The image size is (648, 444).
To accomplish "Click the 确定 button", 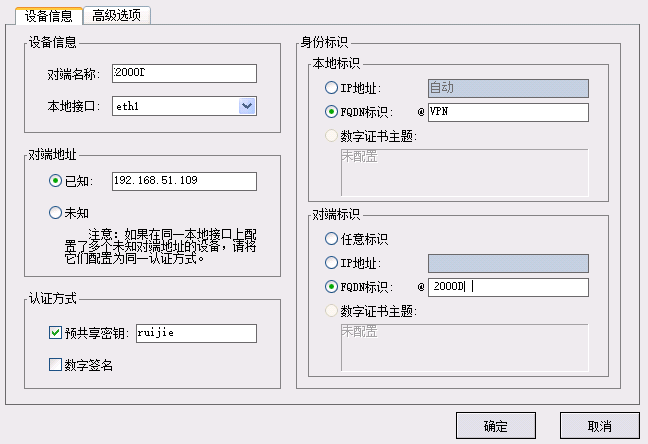I will [496, 425].
